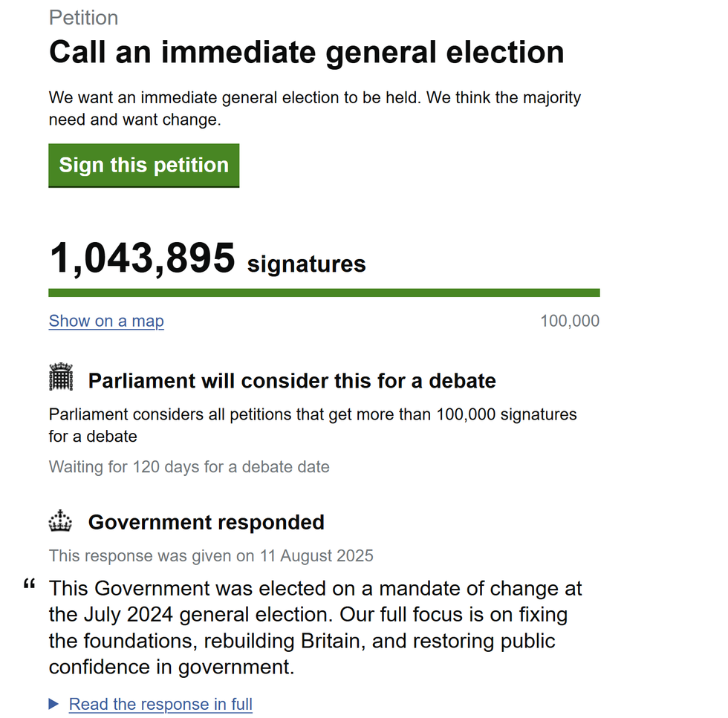The image size is (728, 718).
Task: Open Show on a map
Action: pos(105,321)
